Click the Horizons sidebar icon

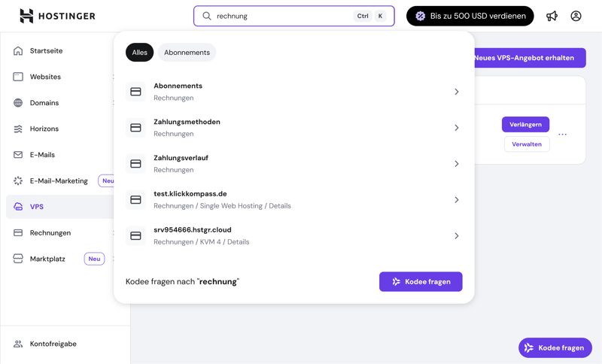click(18, 129)
